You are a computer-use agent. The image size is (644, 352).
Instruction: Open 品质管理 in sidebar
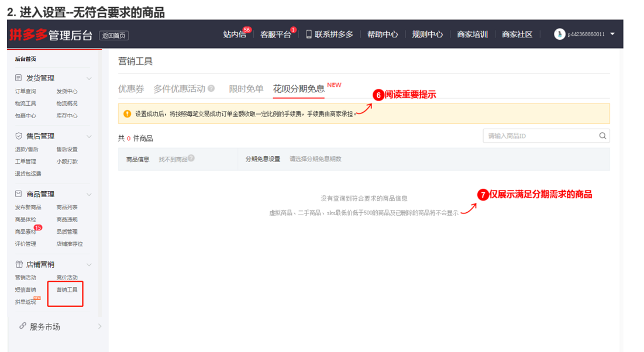tap(67, 232)
